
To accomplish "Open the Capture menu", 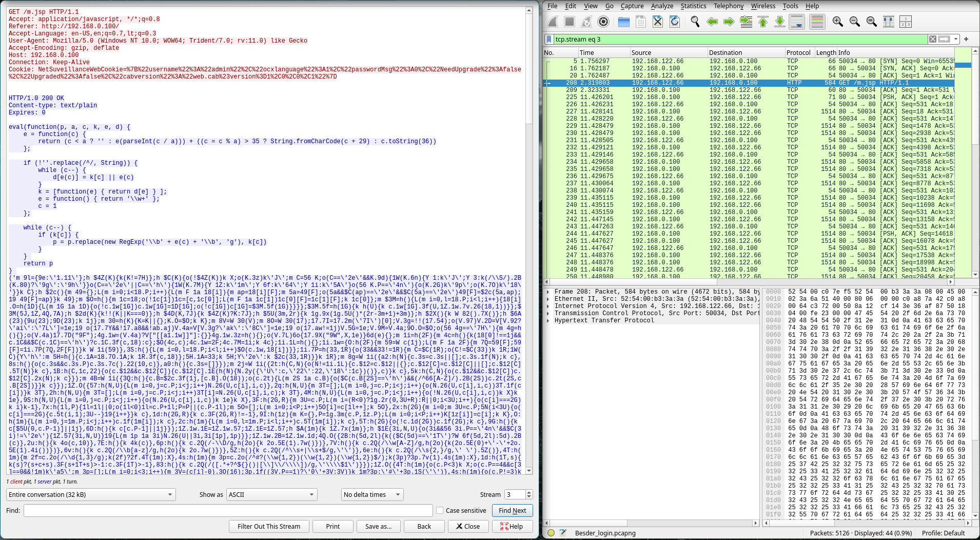I will (x=632, y=6).
